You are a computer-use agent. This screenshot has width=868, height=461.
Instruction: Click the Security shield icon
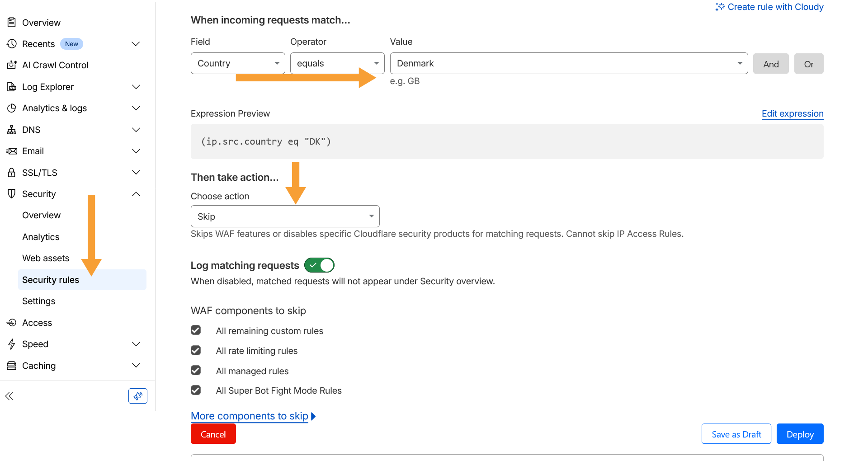click(x=12, y=194)
